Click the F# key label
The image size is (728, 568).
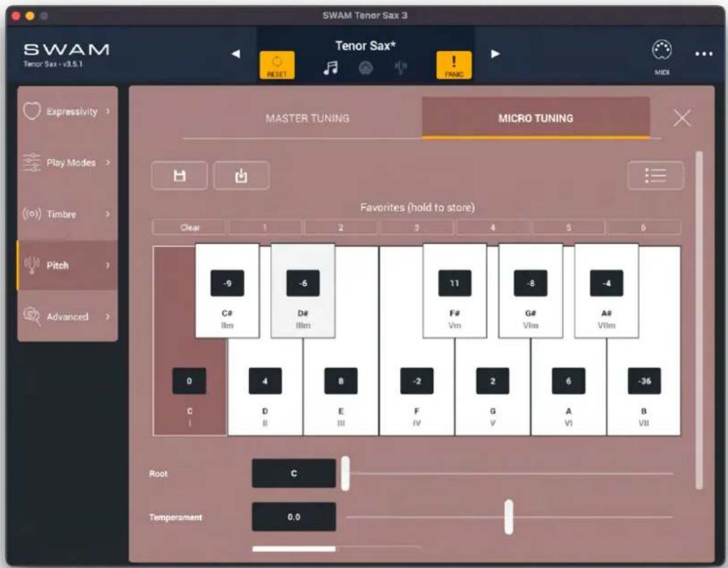point(455,313)
